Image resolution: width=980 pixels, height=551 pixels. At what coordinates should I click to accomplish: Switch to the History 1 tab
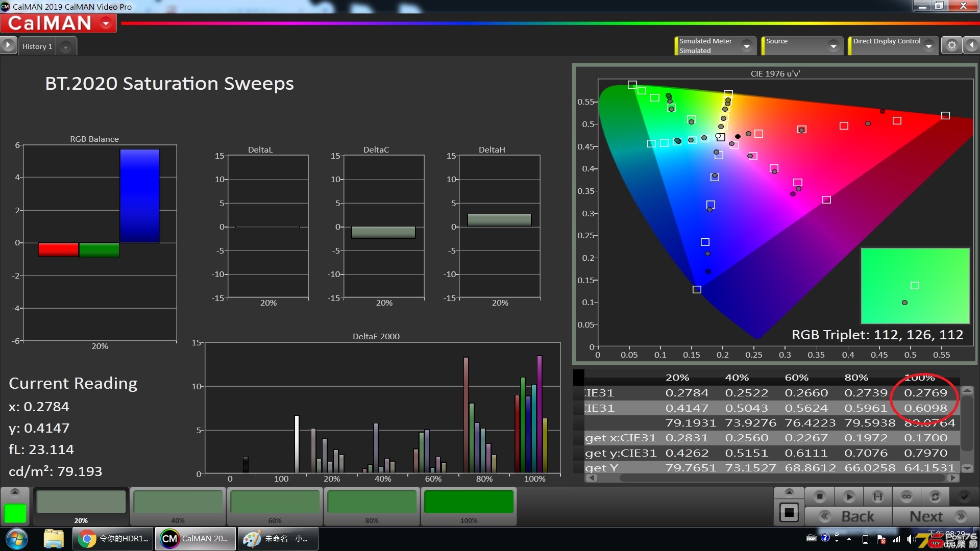(37, 46)
